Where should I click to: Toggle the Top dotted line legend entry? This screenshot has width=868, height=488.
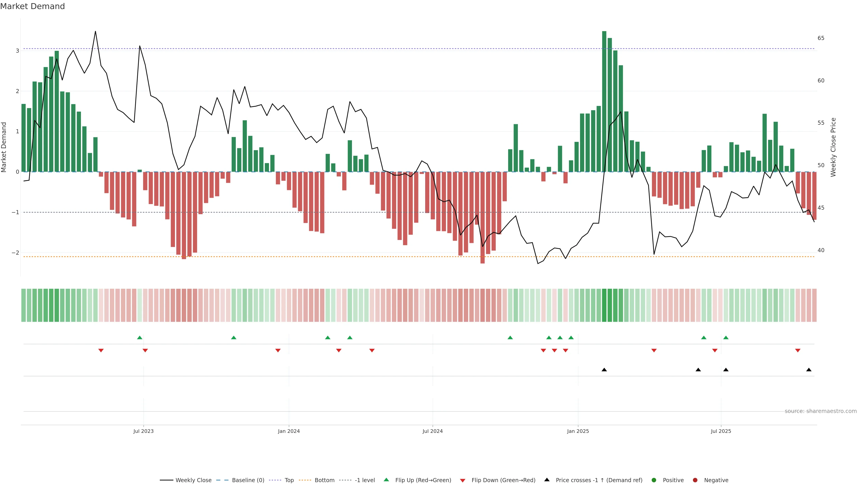[289, 480]
